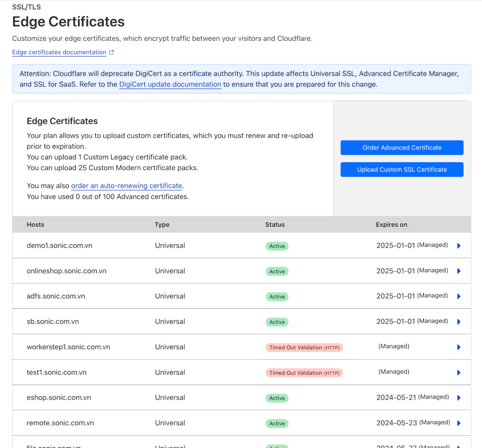
Task: Expand the onlineshop.sonic.com.vn row arrow
Action: click(x=459, y=271)
